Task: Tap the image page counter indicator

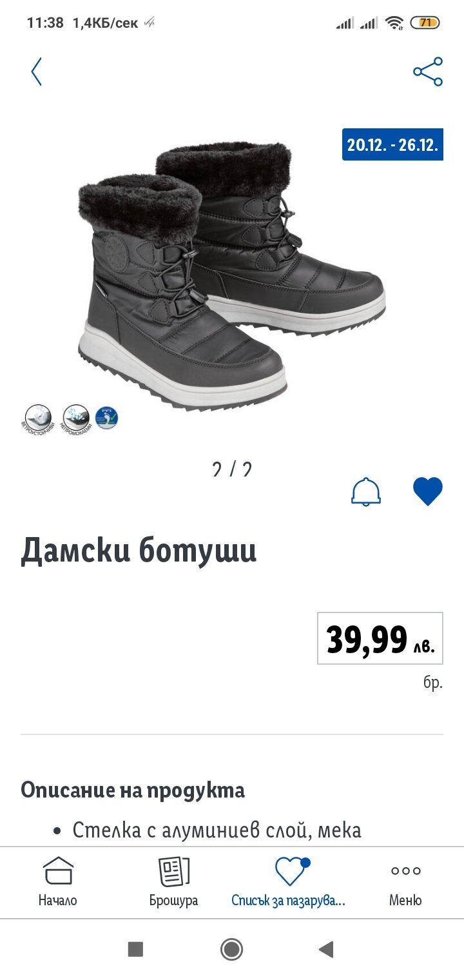Action: (x=232, y=469)
